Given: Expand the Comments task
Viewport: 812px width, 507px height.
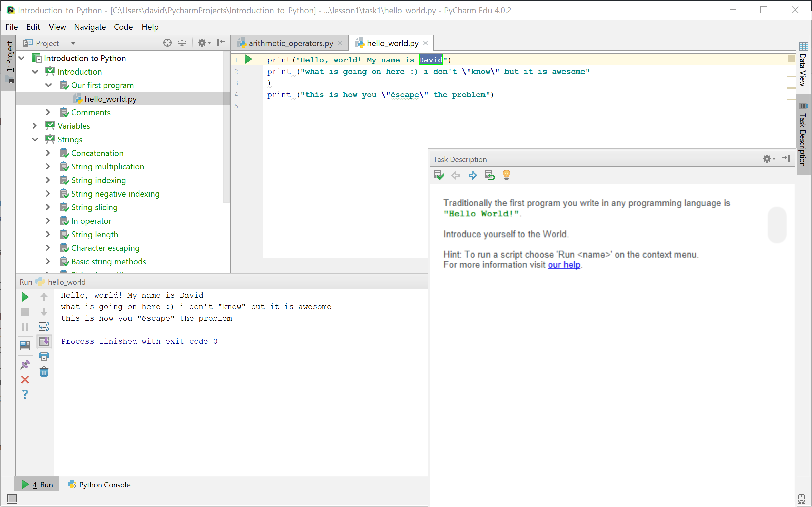Looking at the screenshot, I should (48, 113).
